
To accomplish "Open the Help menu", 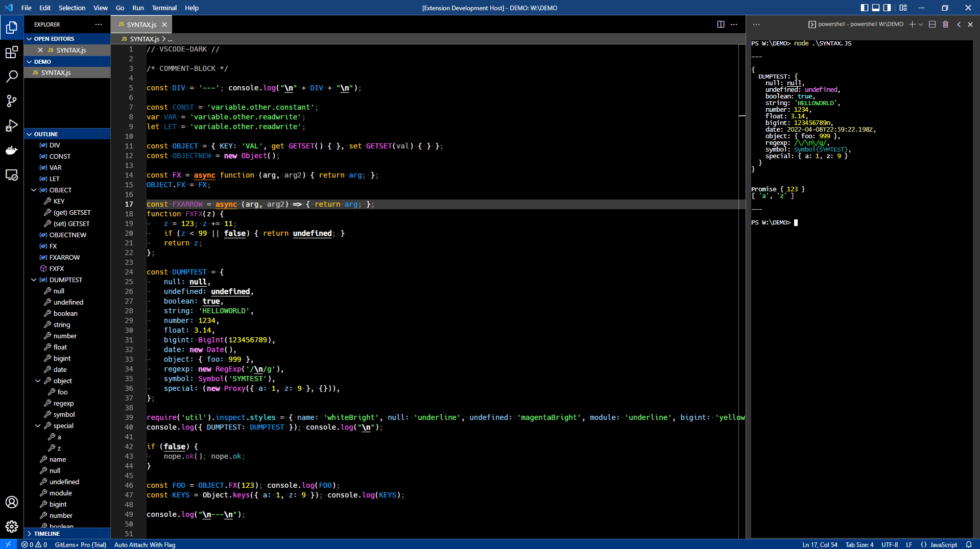I will (x=192, y=8).
